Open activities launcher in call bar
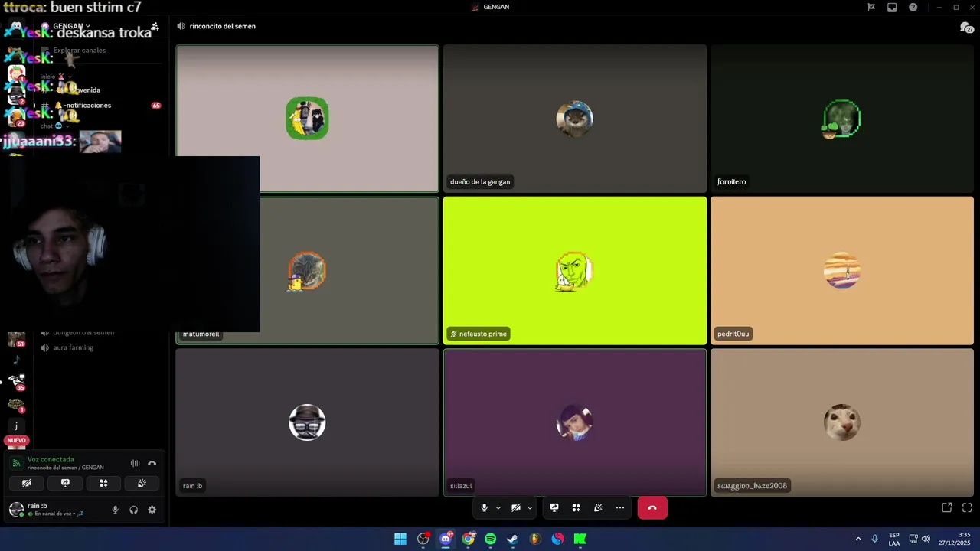Viewport: 980px width, 551px height. (576, 507)
